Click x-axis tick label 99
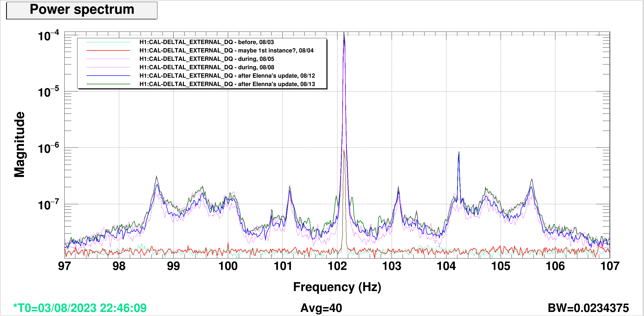Viewport: 644px width, 316px height. click(x=173, y=266)
